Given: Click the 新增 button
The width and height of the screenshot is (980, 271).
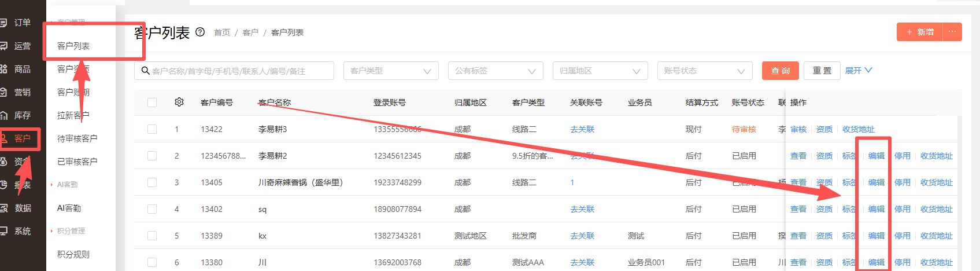Looking at the screenshot, I should [x=920, y=32].
